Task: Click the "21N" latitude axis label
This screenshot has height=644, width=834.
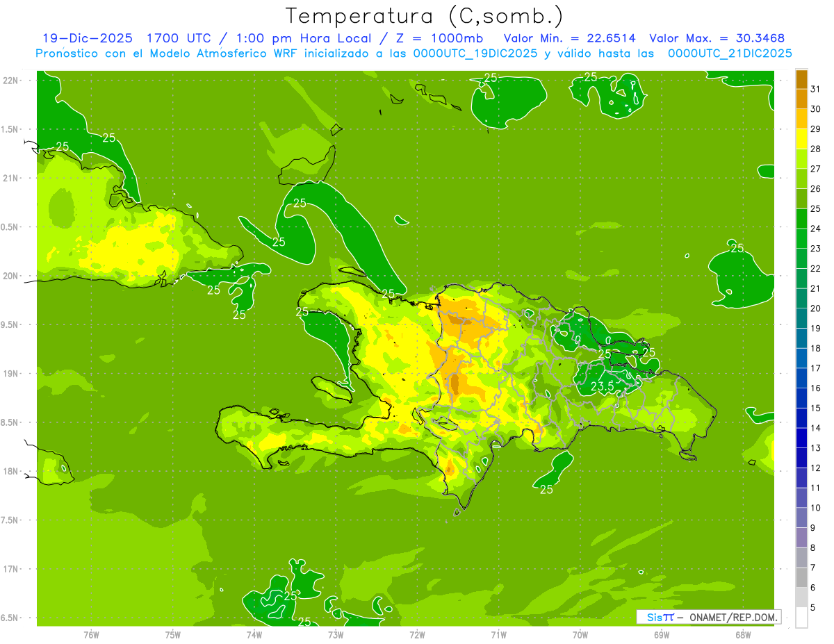Action: click(x=11, y=178)
